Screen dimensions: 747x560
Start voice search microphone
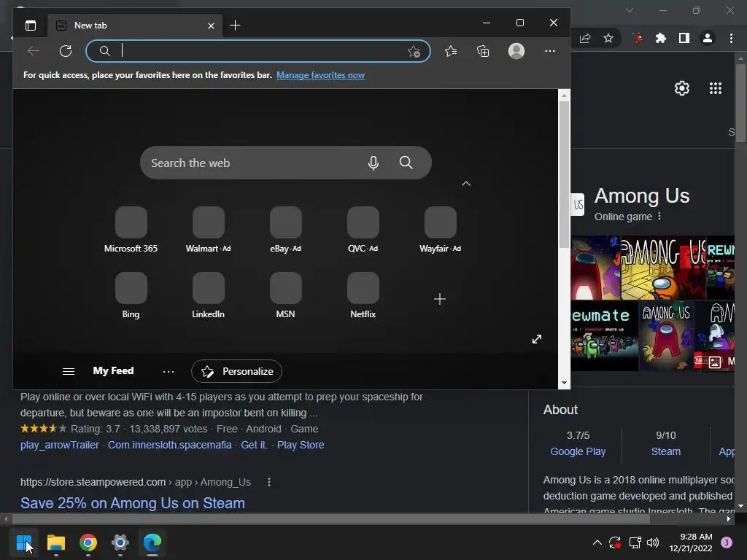[x=373, y=163]
